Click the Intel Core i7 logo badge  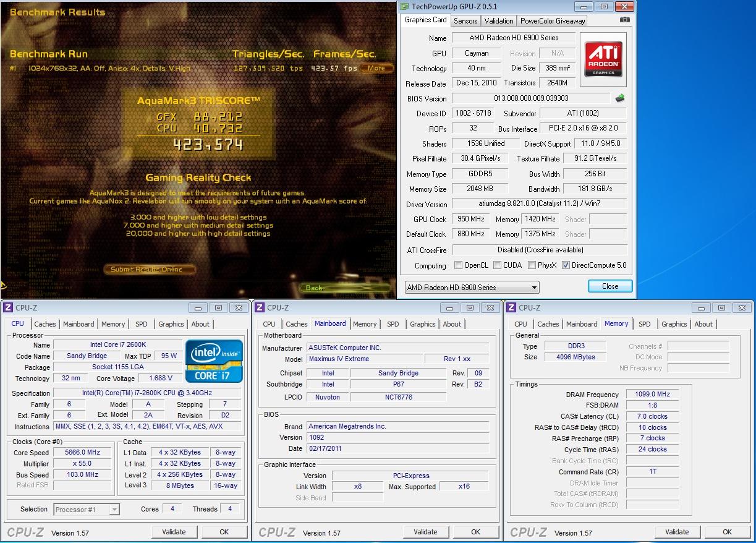coord(215,361)
